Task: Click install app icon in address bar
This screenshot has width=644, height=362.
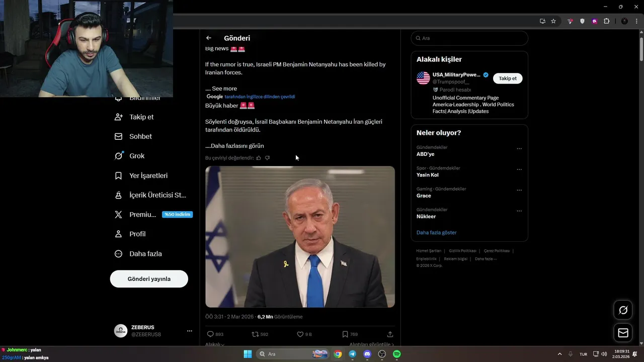Action: (542, 21)
